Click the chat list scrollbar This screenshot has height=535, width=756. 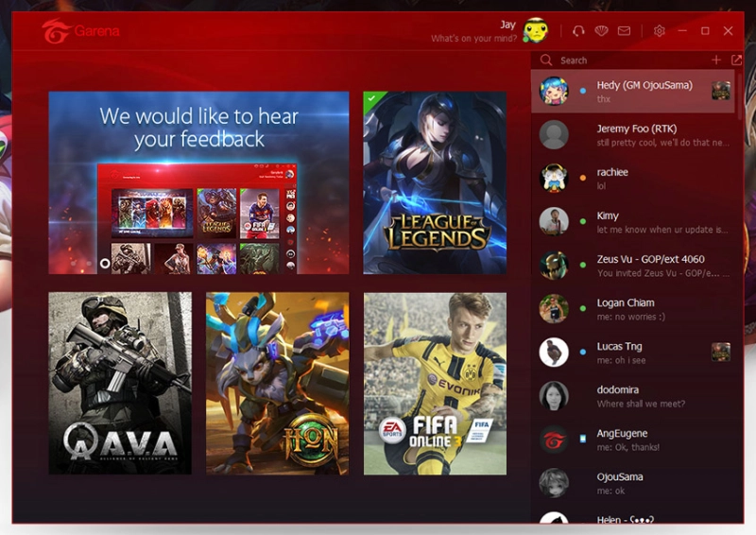pos(740,95)
